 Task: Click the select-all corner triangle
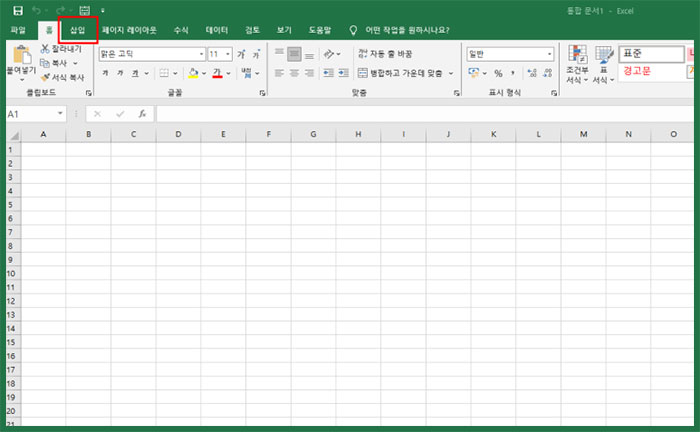click(14, 135)
